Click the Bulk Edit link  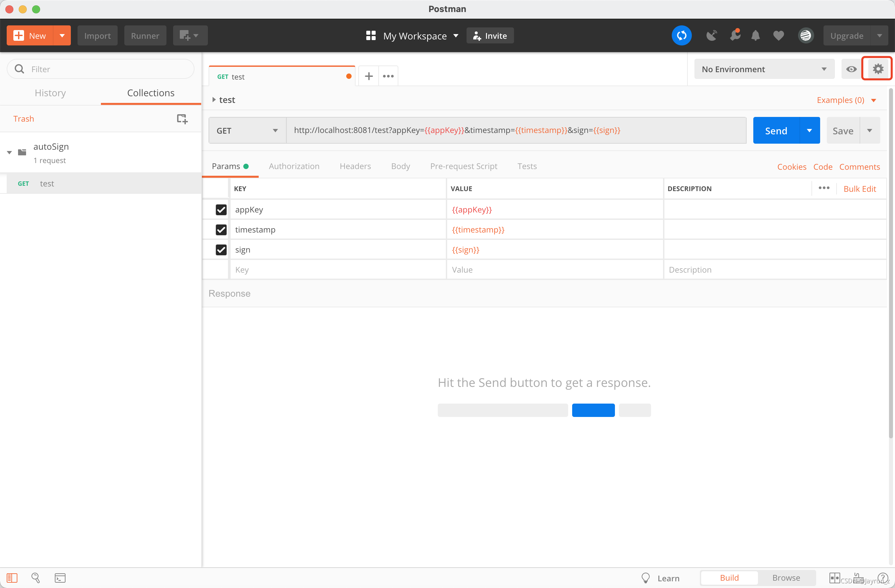coord(859,189)
